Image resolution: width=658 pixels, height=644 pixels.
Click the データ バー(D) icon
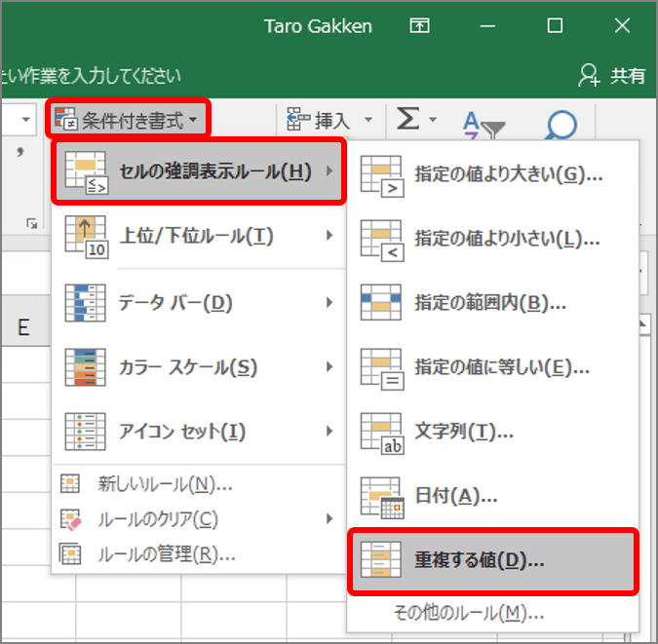pos(85,302)
